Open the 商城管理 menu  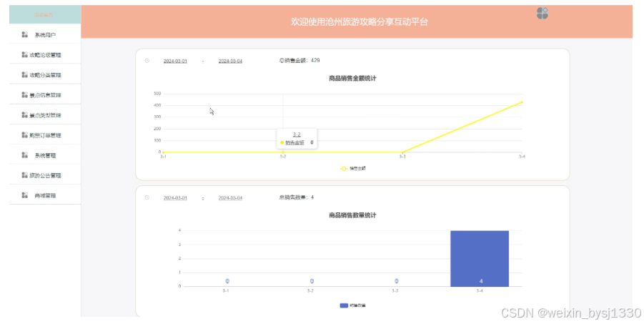click(x=45, y=195)
